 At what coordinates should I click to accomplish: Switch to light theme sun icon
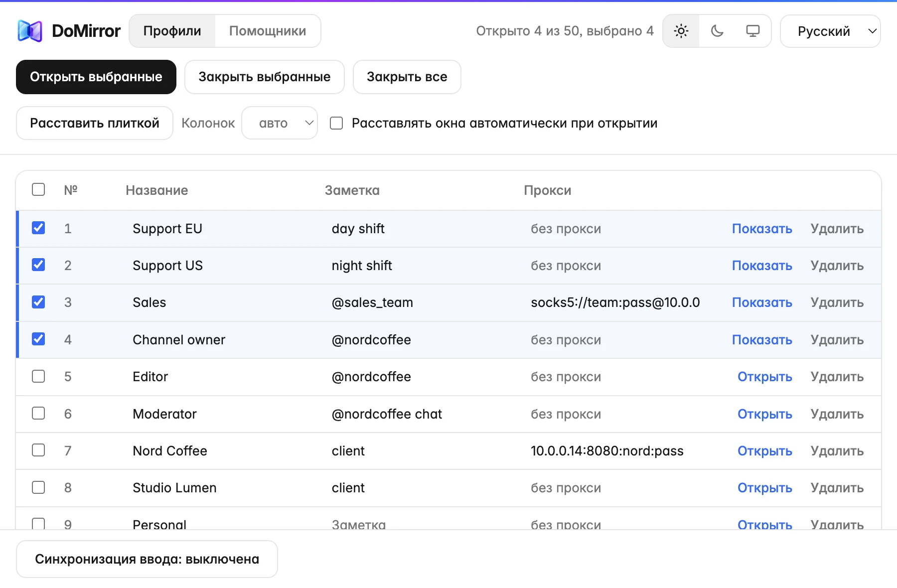click(x=681, y=31)
